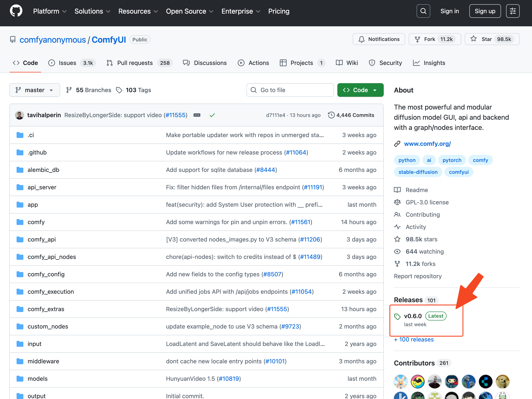Open the www.comfy.org link
This screenshot has width=532, height=399.
[427, 144]
